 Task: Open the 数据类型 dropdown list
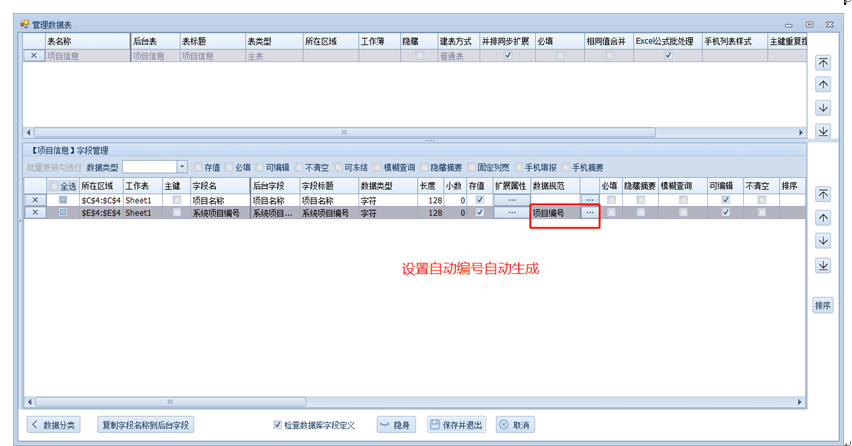coord(181,167)
